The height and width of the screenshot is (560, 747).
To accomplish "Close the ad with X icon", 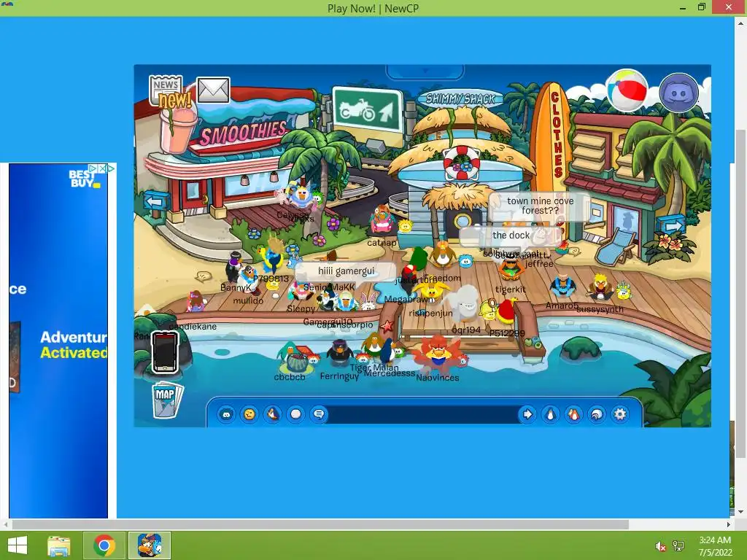I will tap(102, 168).
